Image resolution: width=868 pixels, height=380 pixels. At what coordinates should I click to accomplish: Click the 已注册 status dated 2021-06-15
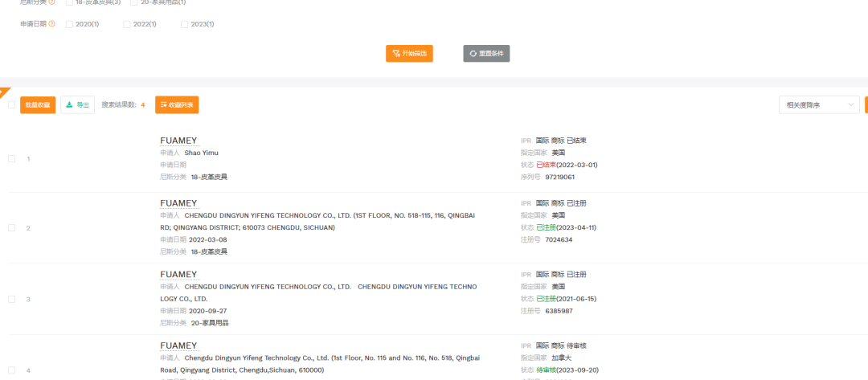tap(546, 299)
